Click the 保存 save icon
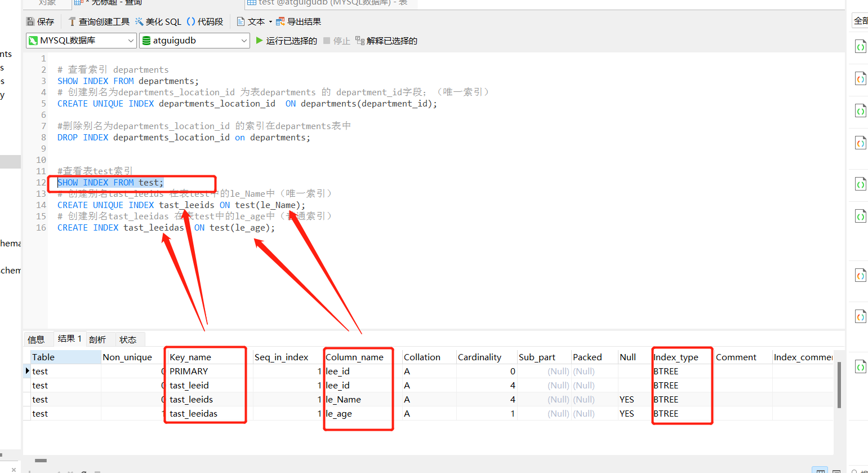868x473 pixels. point(30,22)
